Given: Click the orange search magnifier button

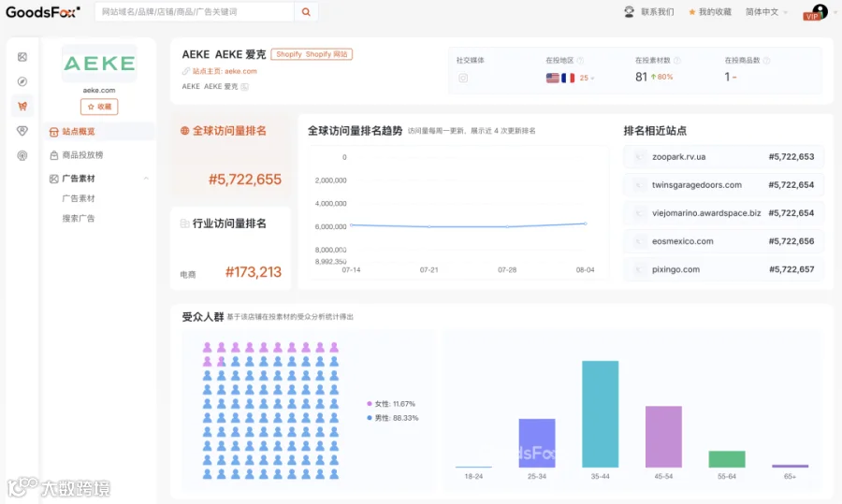Looking at the screenshot, I should tap(306, 12).
